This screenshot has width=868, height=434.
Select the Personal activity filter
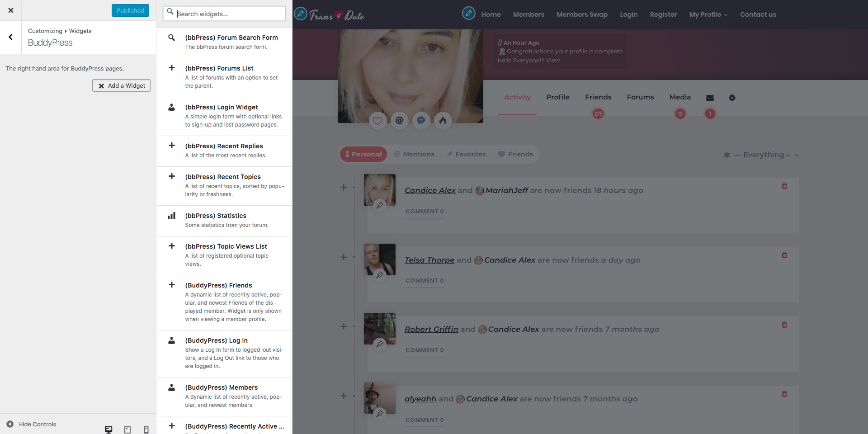(363, 154)
